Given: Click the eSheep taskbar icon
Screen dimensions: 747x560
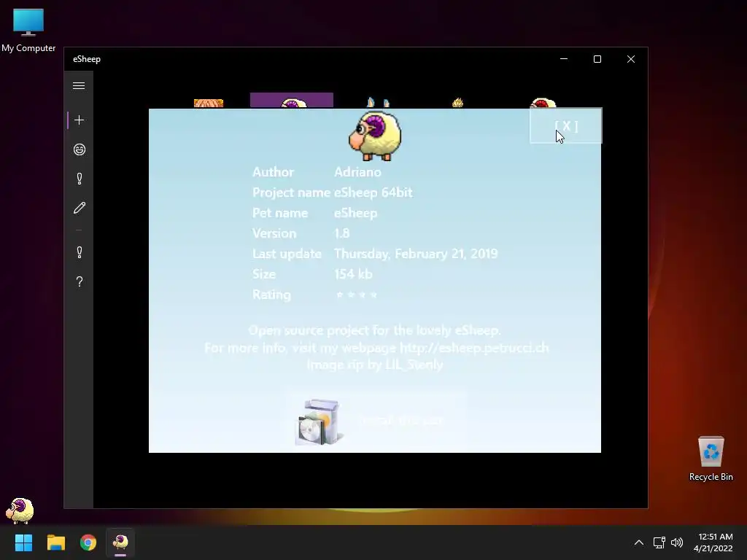Looking at the screenshot, I should point(120,542).
